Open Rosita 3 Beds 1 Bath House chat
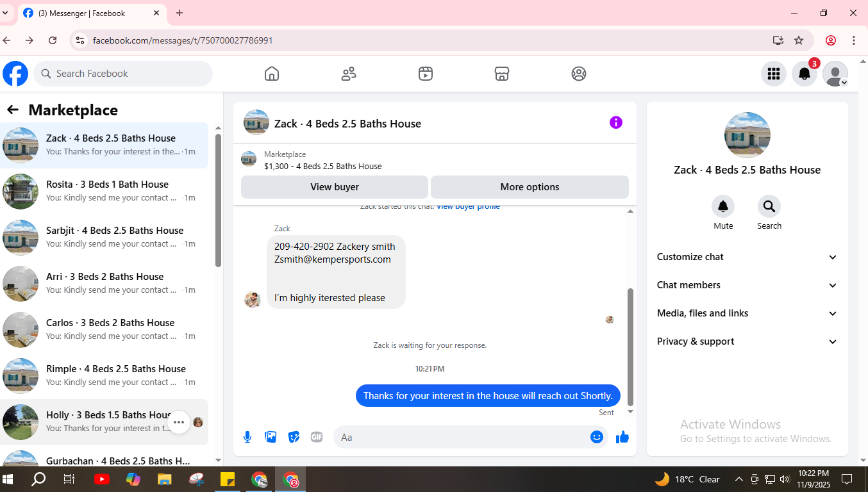The height and width of the screenshot is (492, 868). click(x=104, y=192)
